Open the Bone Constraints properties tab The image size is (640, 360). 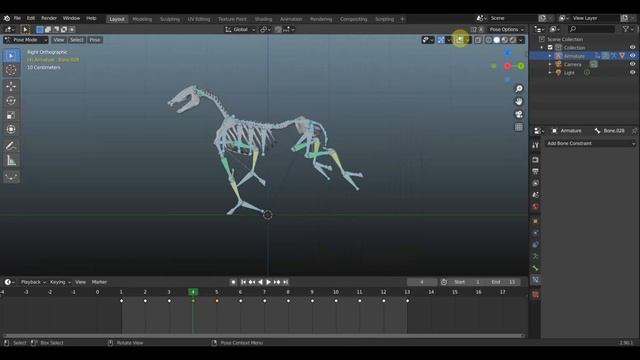click(536, 280)
